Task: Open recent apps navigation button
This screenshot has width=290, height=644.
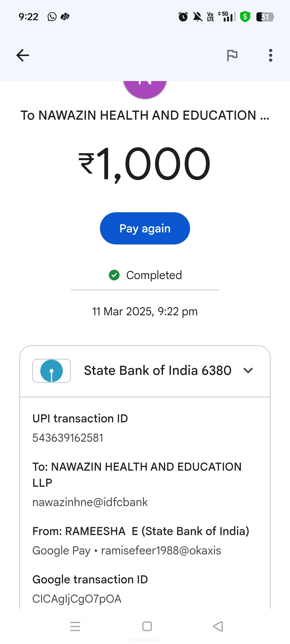Action: coord(75,627)
